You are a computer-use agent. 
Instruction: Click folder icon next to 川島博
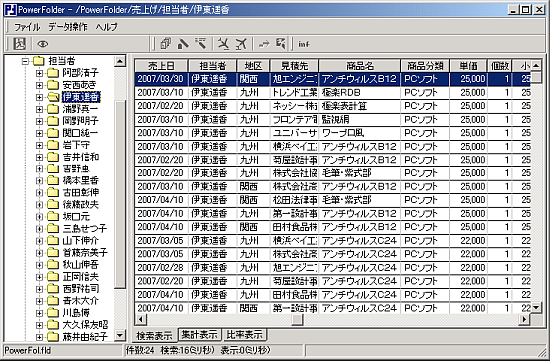click(x=53, y=313)
